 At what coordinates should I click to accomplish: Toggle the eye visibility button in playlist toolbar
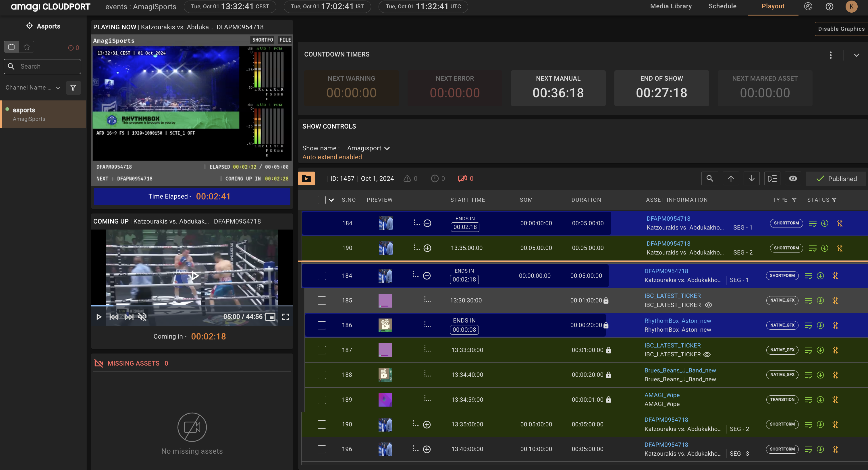click(793, 178)
